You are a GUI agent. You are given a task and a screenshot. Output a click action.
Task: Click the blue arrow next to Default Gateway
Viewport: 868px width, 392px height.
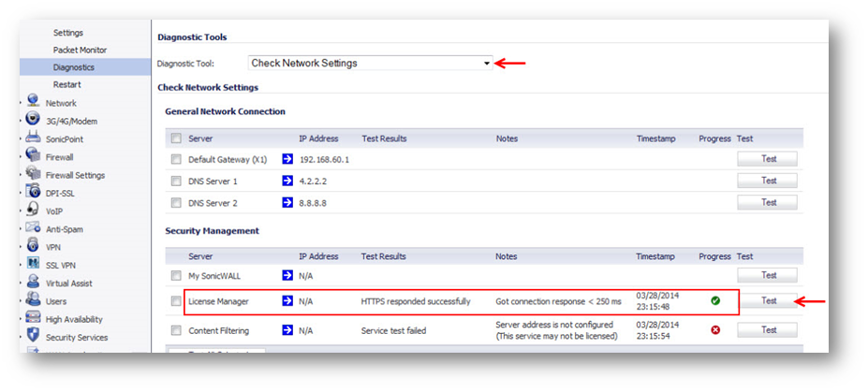(287, 159)
